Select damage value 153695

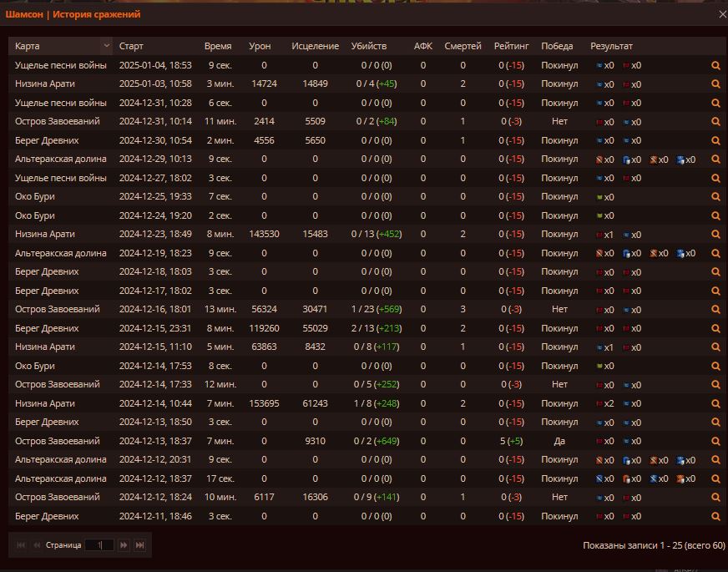[264, 404]
